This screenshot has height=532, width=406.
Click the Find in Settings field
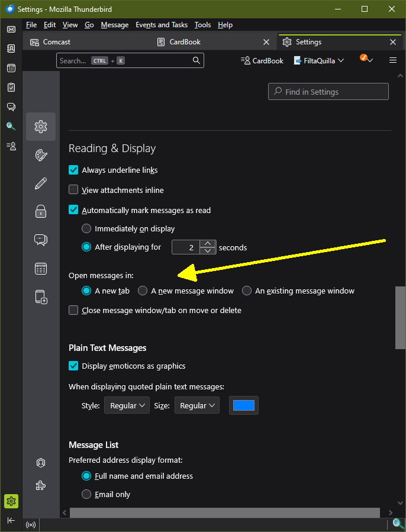[328, 92]
